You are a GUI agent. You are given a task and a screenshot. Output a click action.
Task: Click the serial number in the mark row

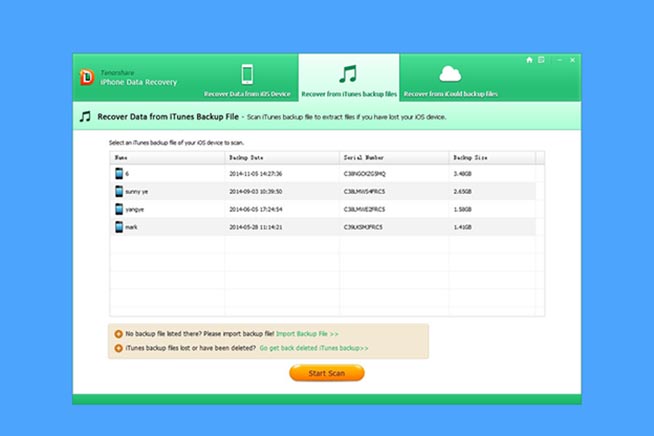point(363,227)
